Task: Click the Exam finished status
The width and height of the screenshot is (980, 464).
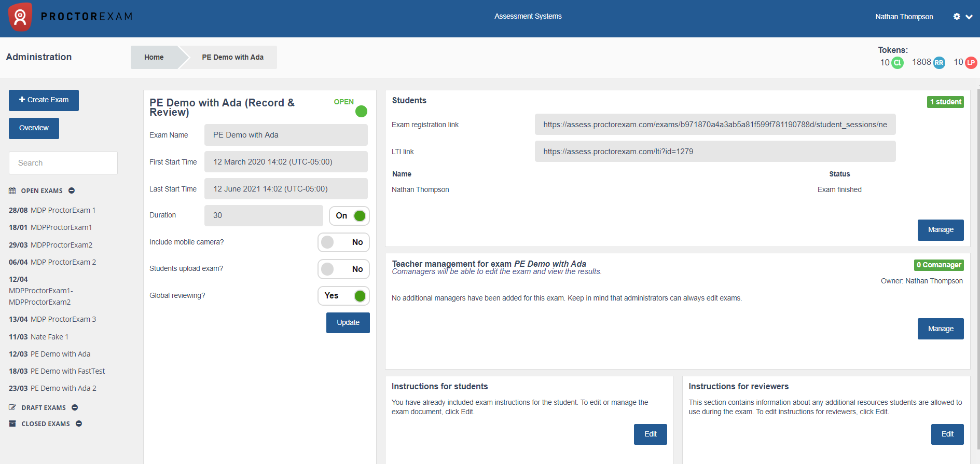Action: [x=839, y=189]
